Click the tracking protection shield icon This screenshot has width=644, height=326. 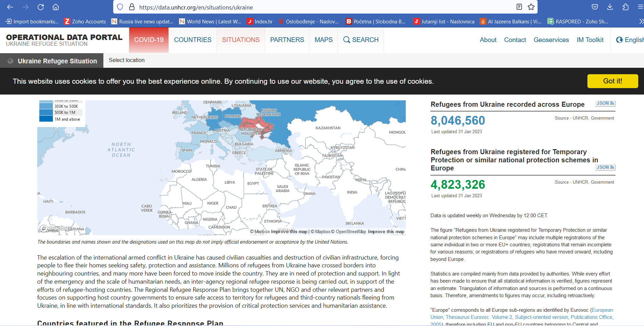pyautogui.click(x=120, y=7)
